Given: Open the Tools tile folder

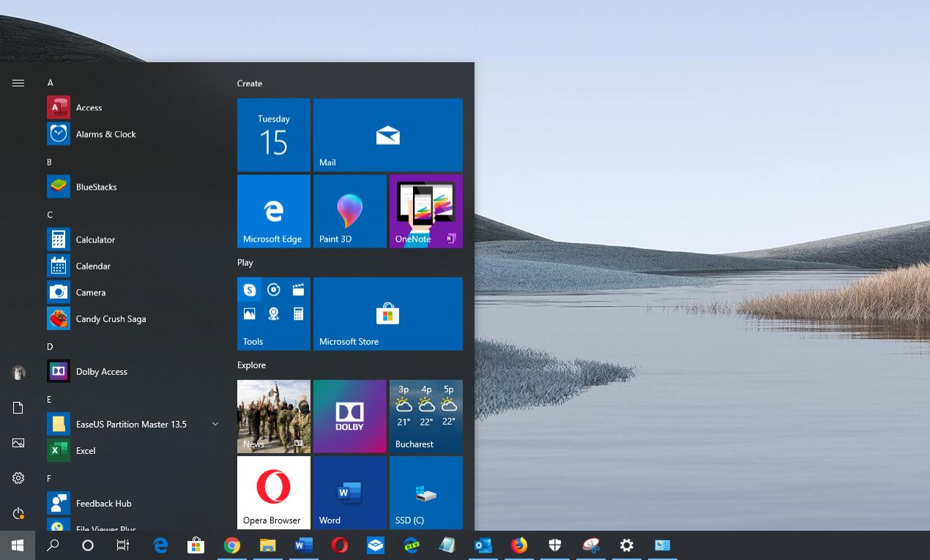Looking at the screenshot, I should click(274, 313).
